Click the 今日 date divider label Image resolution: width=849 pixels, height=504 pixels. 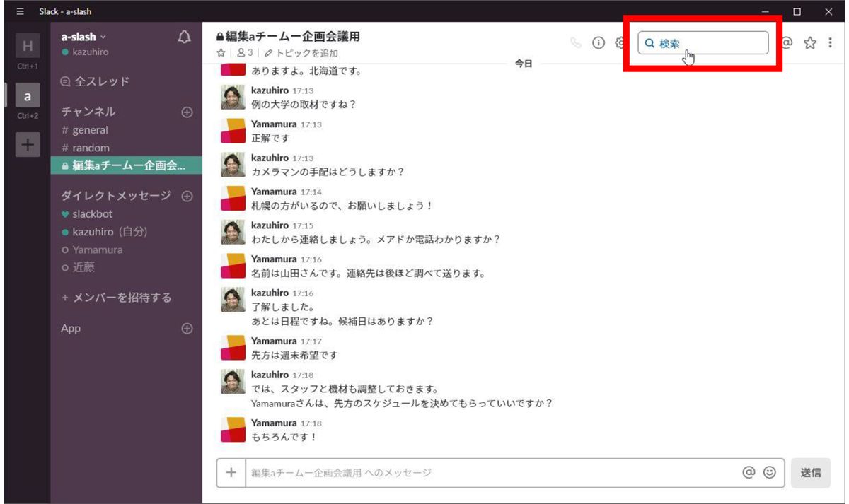[523, 64]
